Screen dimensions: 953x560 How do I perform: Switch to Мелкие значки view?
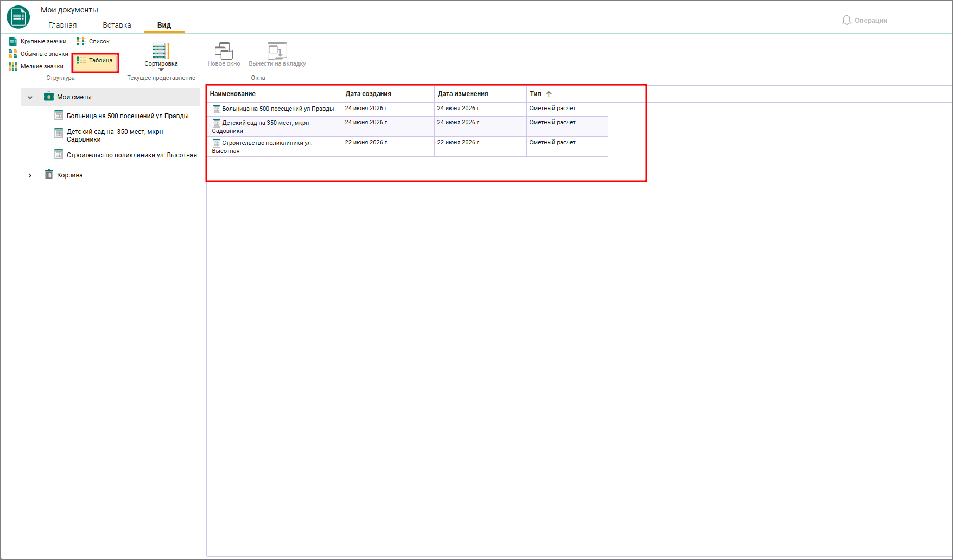(36, 66)
